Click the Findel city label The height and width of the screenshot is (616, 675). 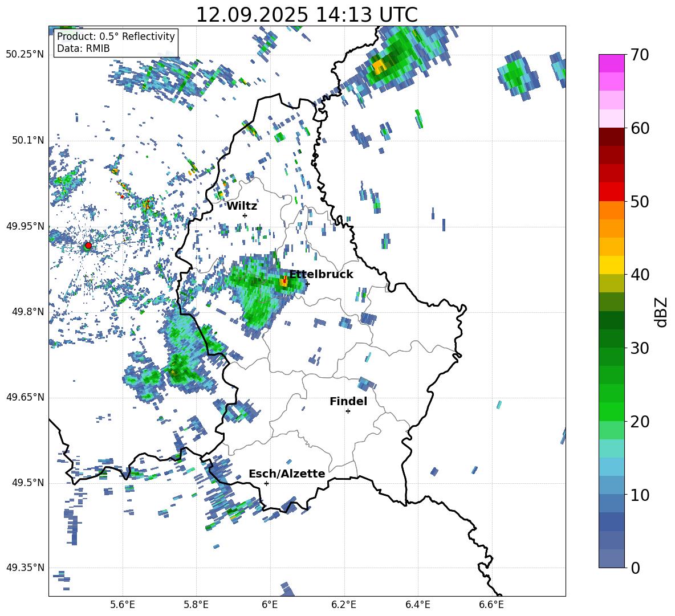point(348,401)
